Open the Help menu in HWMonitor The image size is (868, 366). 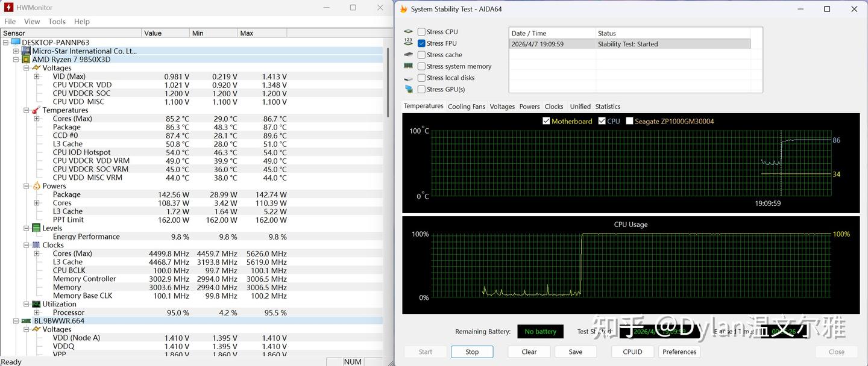[x=82, y=22]
